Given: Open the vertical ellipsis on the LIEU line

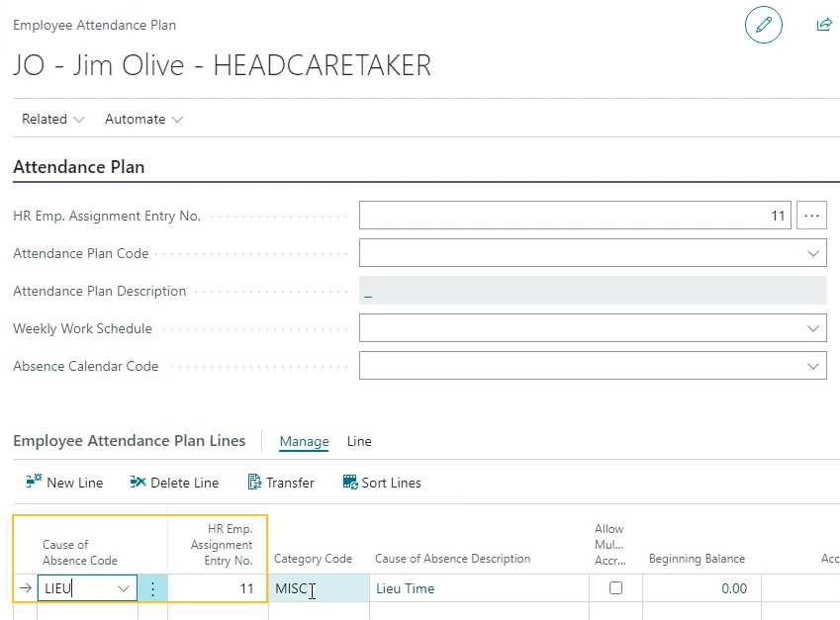Looking at the screenshot, I should (x=153, y=588).
